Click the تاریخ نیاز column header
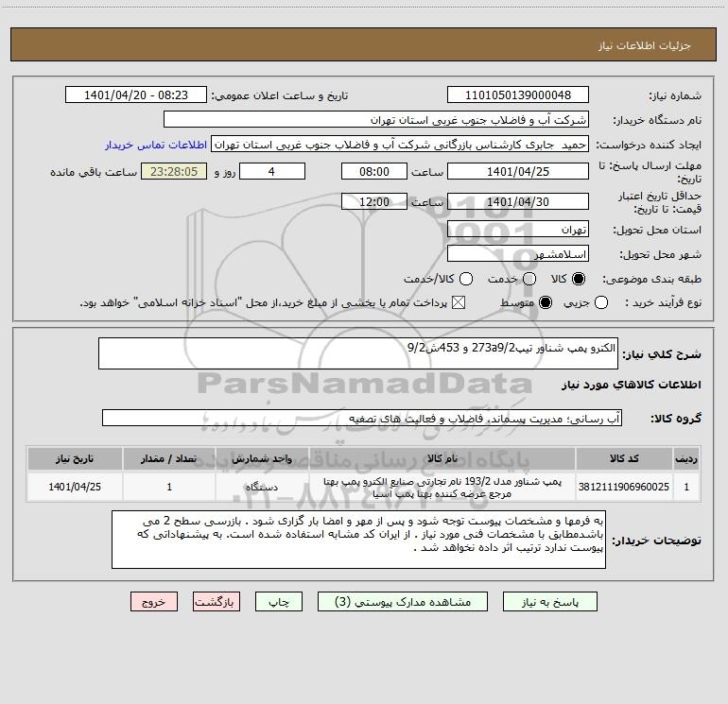This screenshot has width=728, height=704. [x=75, y=458]
